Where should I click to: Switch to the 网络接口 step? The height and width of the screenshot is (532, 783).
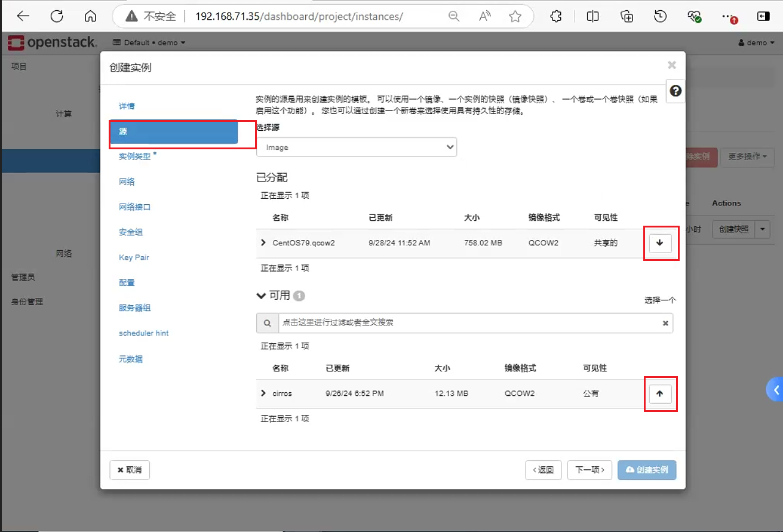click(x=135, y=207)
